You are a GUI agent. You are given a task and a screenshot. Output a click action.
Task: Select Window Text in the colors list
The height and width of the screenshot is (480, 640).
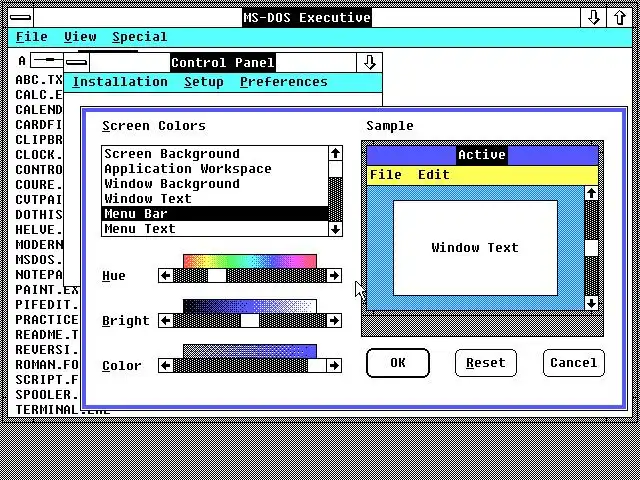[215, 199]
